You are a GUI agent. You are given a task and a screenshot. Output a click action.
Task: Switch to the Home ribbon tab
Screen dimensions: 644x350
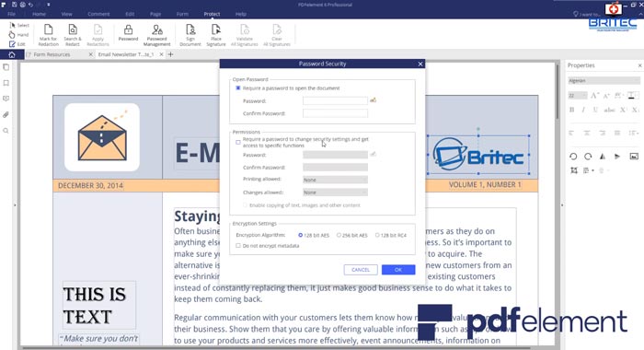[x=39, y=14]
